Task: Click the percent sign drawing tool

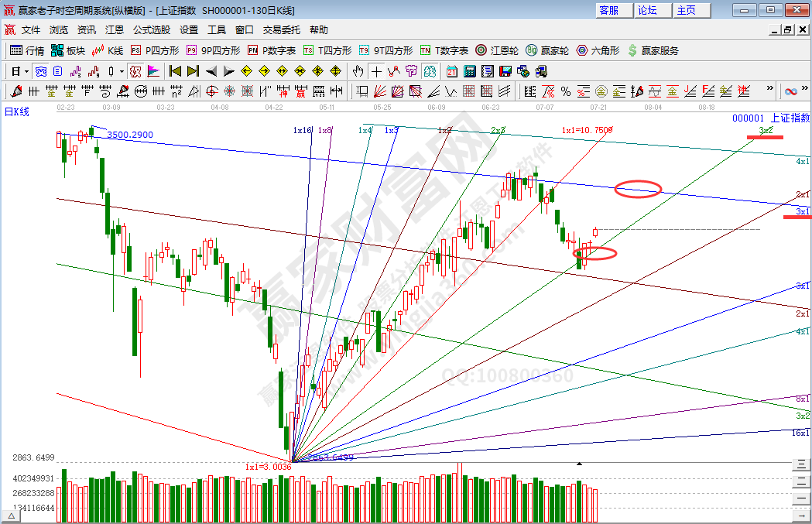Action: point(566,91)
